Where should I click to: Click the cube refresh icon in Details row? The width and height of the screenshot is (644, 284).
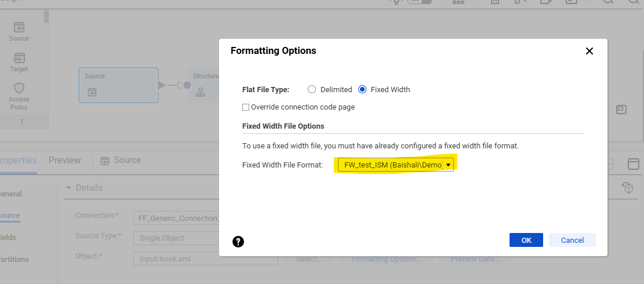[x=628, y=188]
